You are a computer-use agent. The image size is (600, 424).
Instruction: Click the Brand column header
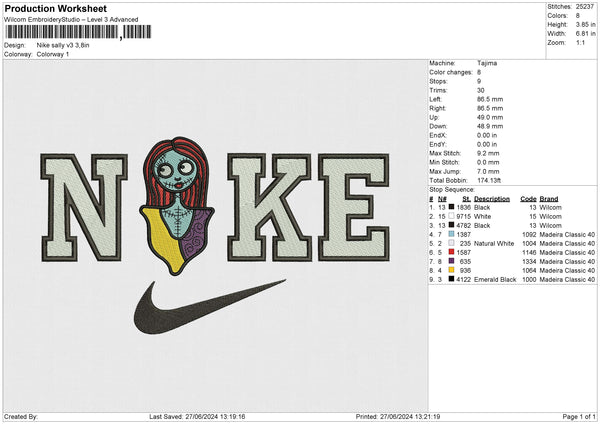(x=549, y=199)
